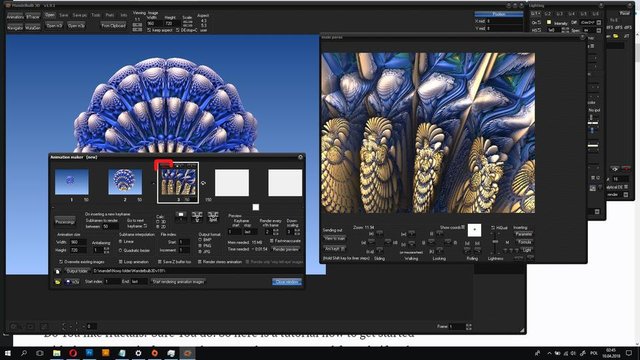640x360 pixels.
Task: Select the Save pic tab
Action: (x=80, y=15)
